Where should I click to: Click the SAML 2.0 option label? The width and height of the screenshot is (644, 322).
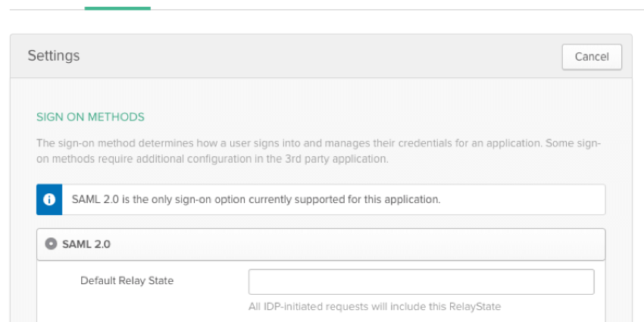click(x=86, y=244)
